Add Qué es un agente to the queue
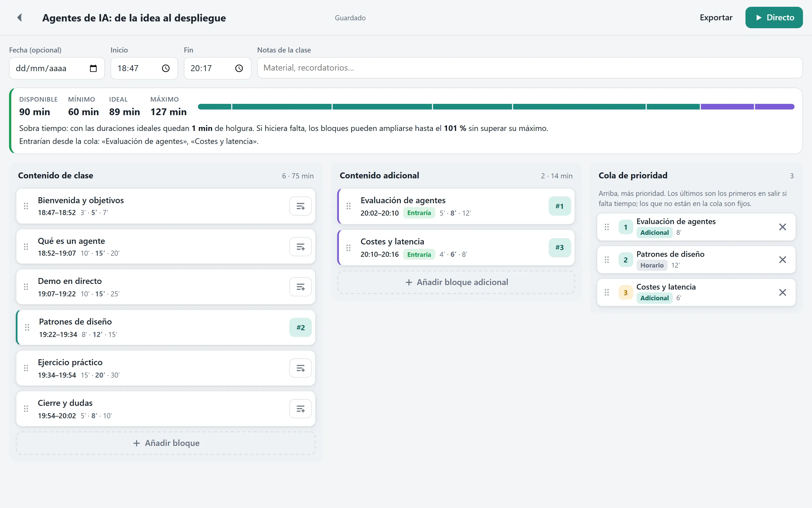The width and height of the screenshot is (812, 508). pos(300,247)
